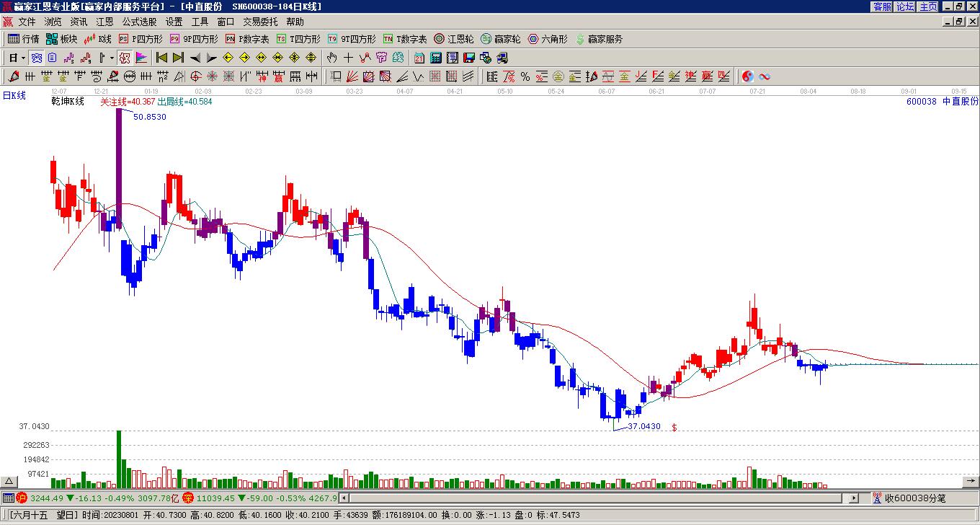
Task: Open the 板块 sector view
Action: [x=62, y=39]
